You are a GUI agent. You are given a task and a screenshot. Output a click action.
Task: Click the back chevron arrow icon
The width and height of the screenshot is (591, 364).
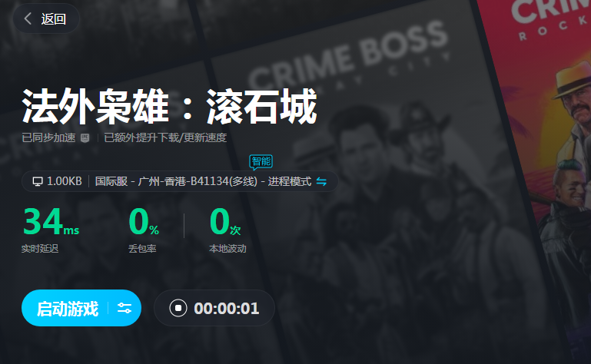(x=28, y=18)
